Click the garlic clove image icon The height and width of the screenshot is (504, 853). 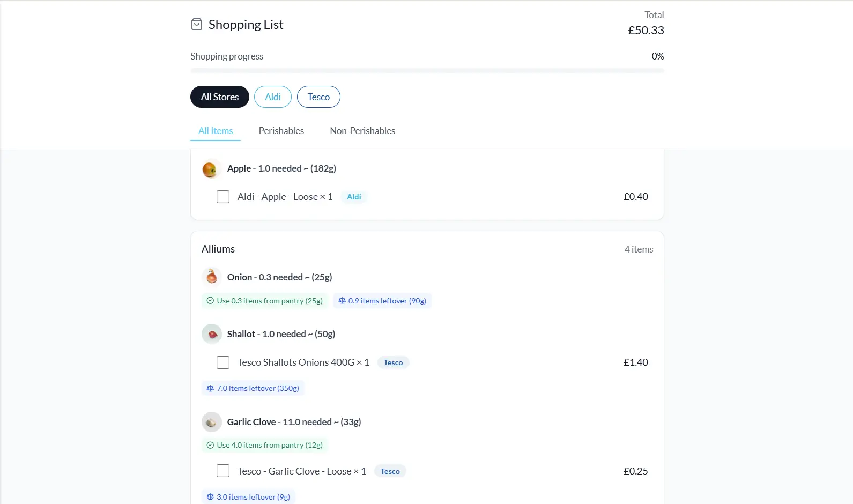pyautogui.click(x=212, y=422)
